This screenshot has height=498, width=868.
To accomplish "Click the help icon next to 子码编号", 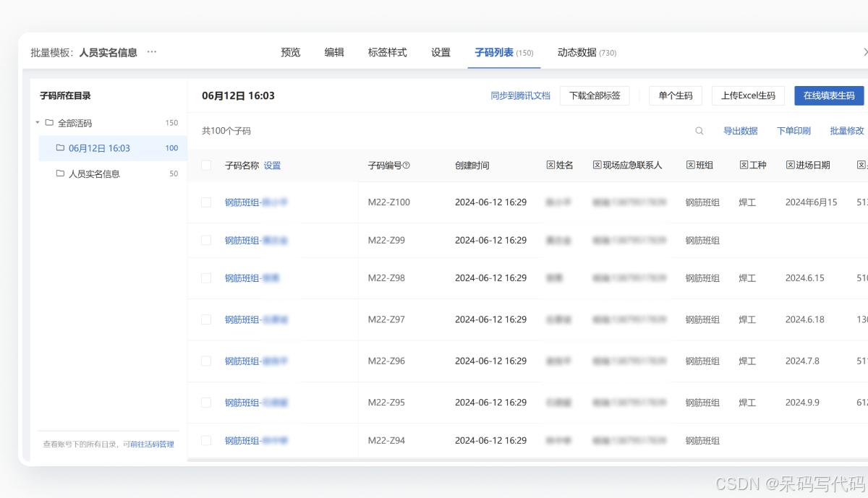I will 407,166.
